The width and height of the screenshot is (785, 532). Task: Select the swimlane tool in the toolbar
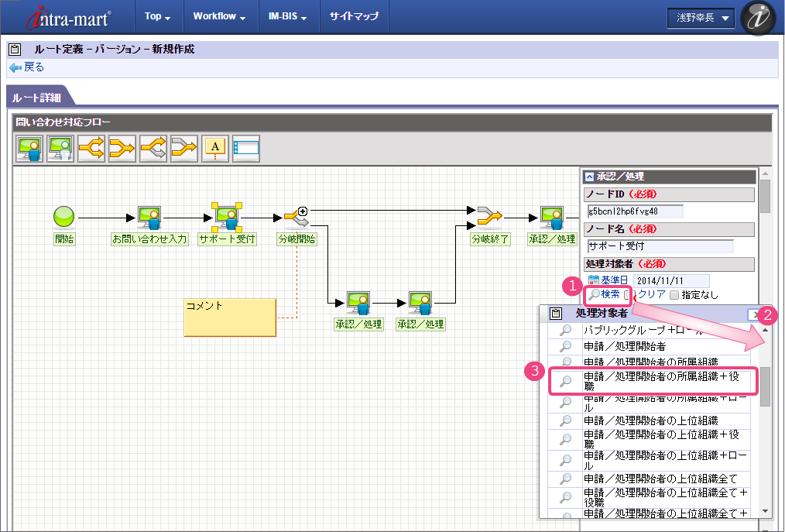[246, 149]
